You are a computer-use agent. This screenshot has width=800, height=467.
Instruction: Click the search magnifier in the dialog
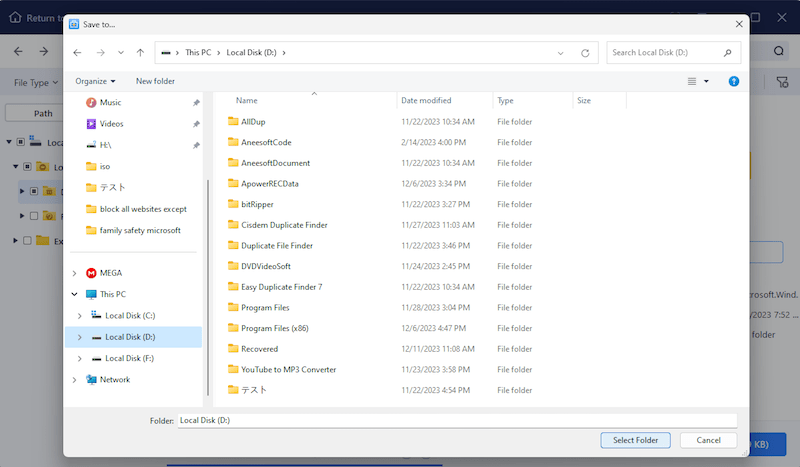[x=728, y=53]
